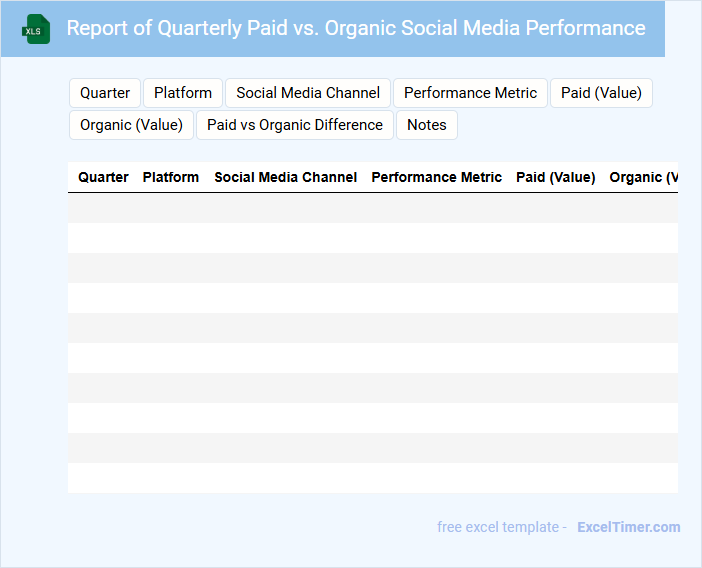This screenshot has width=702, height=568.
Task: Click the first empty table row
Action: 372,208
